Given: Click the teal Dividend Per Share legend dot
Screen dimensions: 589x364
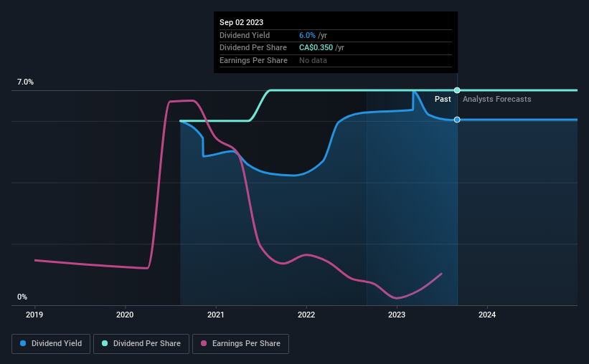Looking at the screenshot, I should click(x=105, y=343).
